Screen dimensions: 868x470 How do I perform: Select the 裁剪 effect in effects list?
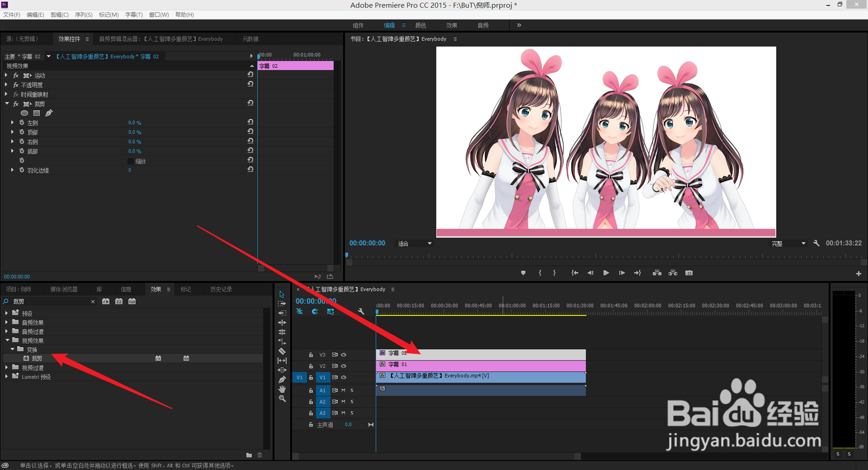37,358
